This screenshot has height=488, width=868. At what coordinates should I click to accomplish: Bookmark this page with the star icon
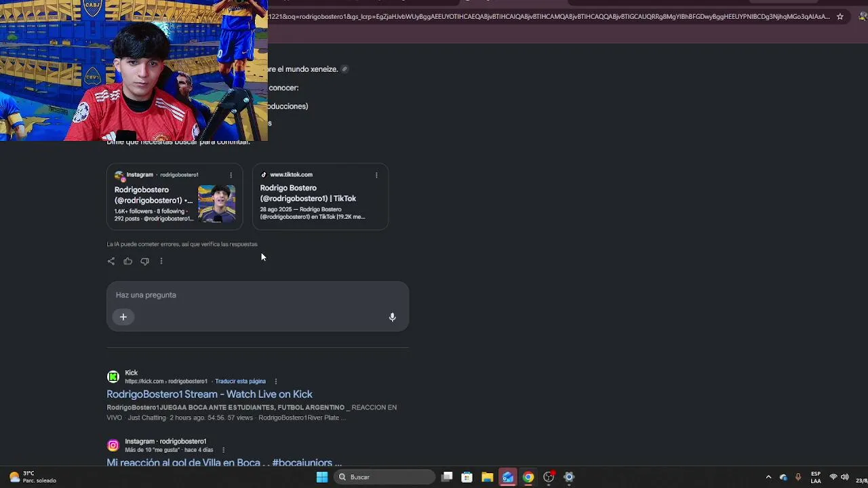pos(840,17)
